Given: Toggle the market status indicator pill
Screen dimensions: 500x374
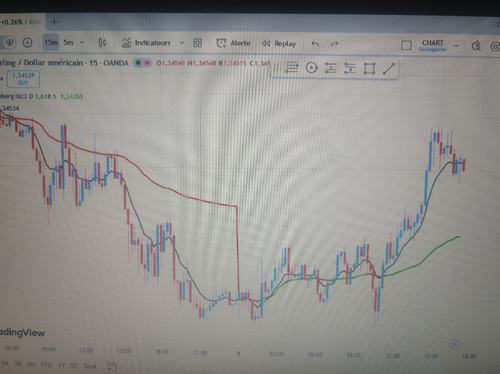Looking at the screenshot, I should point(143,63).
